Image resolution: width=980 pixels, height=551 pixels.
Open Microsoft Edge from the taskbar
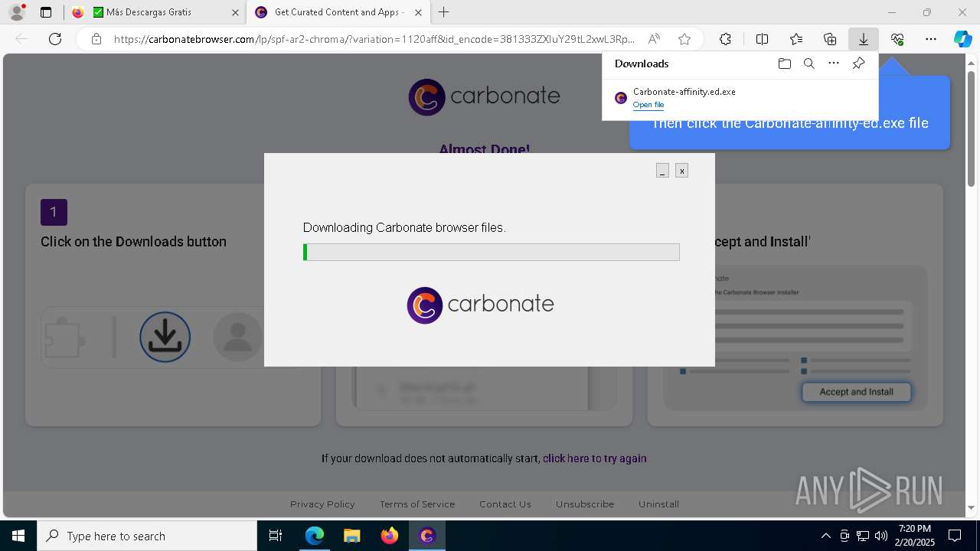point(315,536)
